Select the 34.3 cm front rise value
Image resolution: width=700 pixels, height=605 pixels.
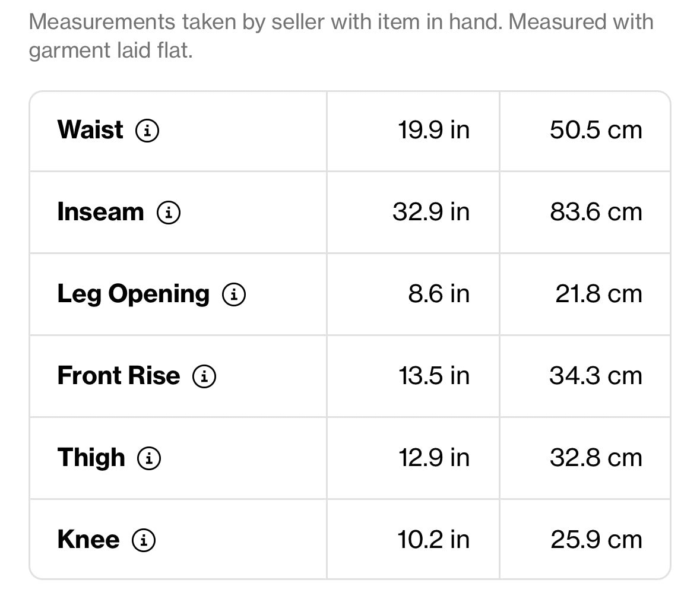(596, 376)
